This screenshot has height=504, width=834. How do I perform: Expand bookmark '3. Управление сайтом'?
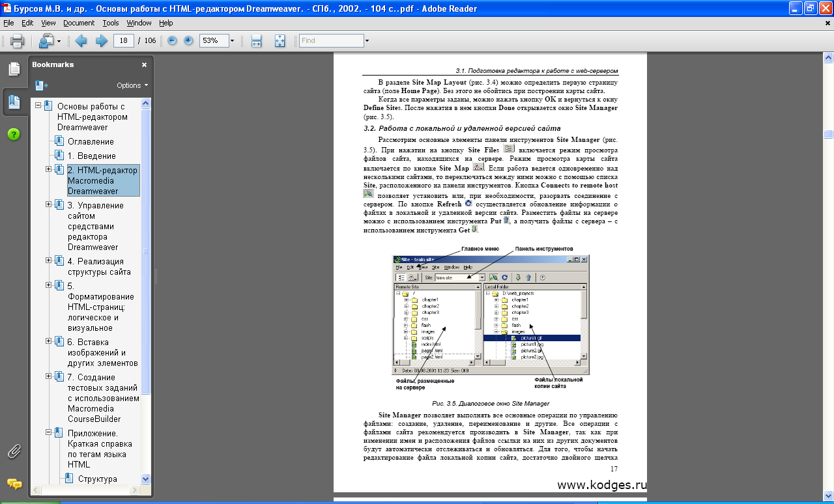point(49,204)
